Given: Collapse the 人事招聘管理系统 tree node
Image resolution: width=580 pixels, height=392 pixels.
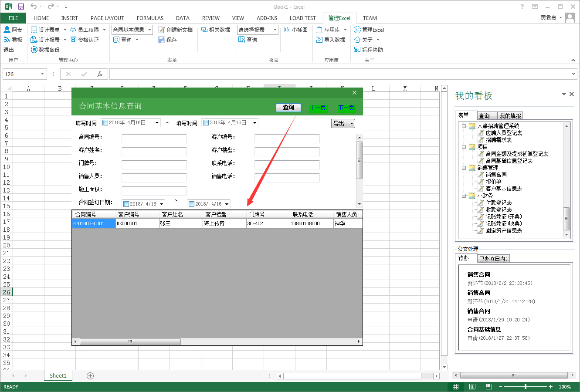Looking at the screenshot, I should click(x=465, y=126).
